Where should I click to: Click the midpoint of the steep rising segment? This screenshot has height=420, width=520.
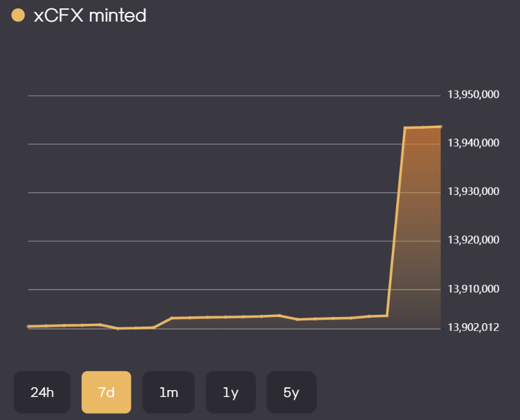[x=396, y=221]
